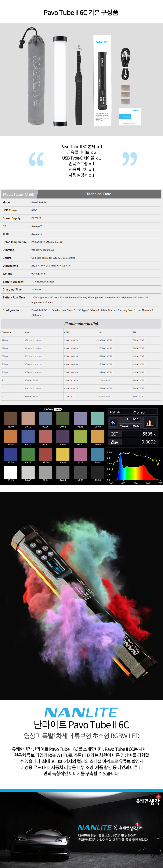Click the 2700-7500K (G/M adjustment) value
The height and width of the screenshot is (868, 163).
tap(46, 242)
